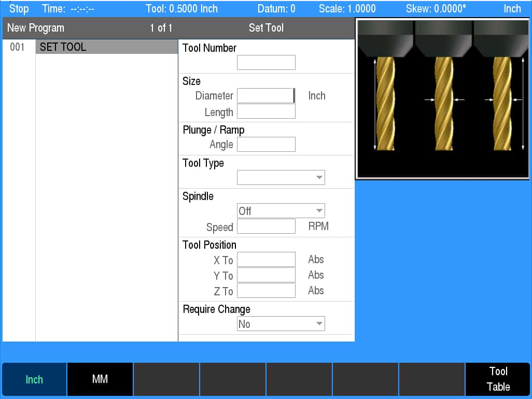
Task: Click the New Program title
Action: click(36, 28)
